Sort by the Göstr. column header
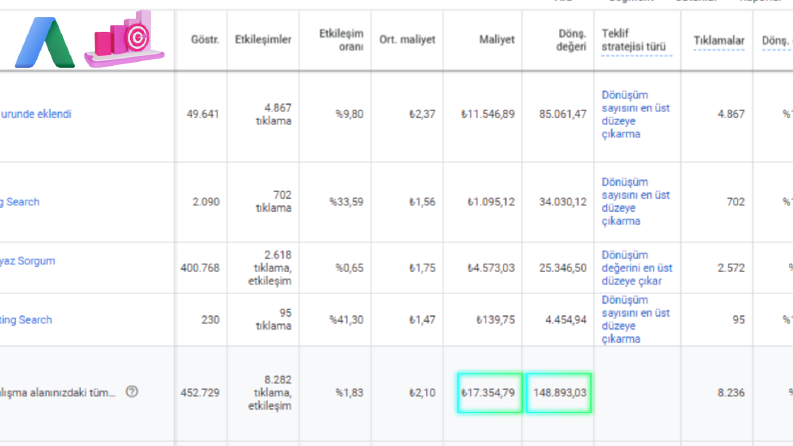The height and width of the screenshot is (446, 793). (x=205, y=39)
